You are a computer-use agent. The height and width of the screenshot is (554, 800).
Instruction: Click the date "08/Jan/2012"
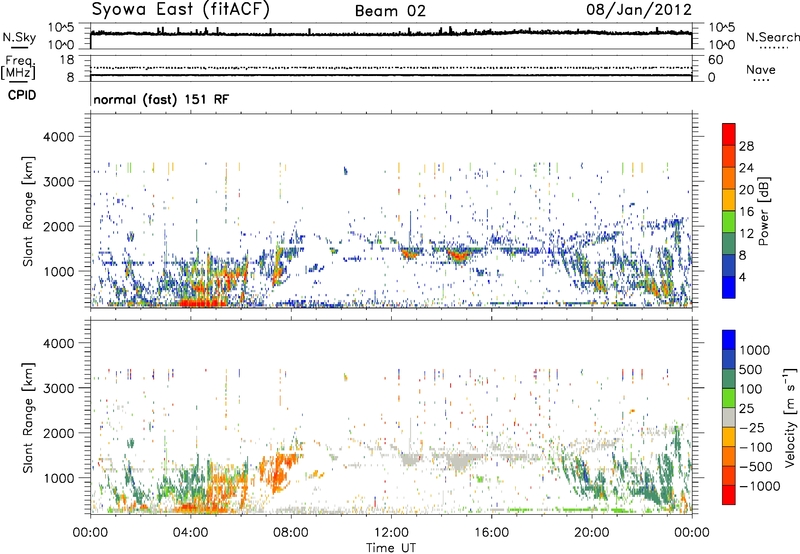tap(639, 10)
